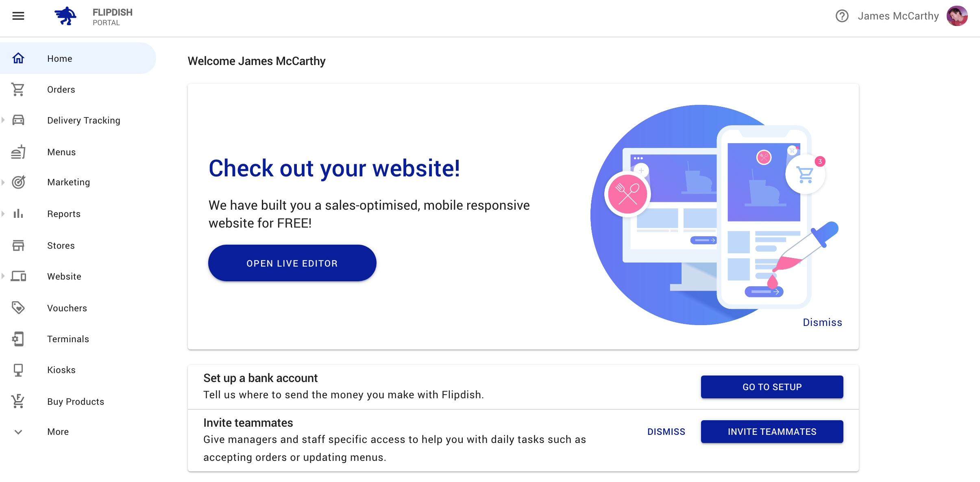
Task: Click the OPEN LIVE EDITOR button
Action: click(x=292, y=263)
